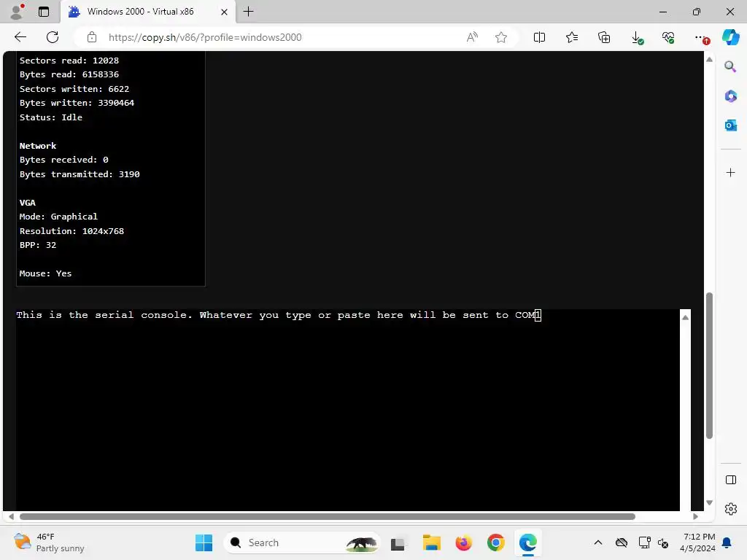Select the 'Bytes written: 3390464' line
Image resolution: width=747 pixels, height=560 pixels.
[x=77, y=103]
